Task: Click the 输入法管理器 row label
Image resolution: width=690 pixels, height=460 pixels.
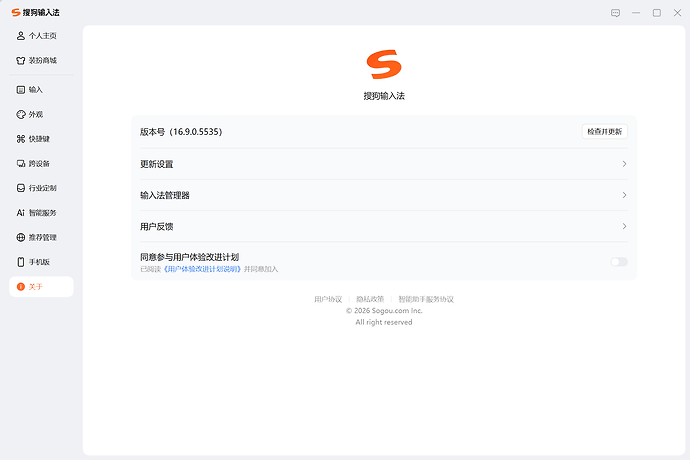Action: pos(165,195)
